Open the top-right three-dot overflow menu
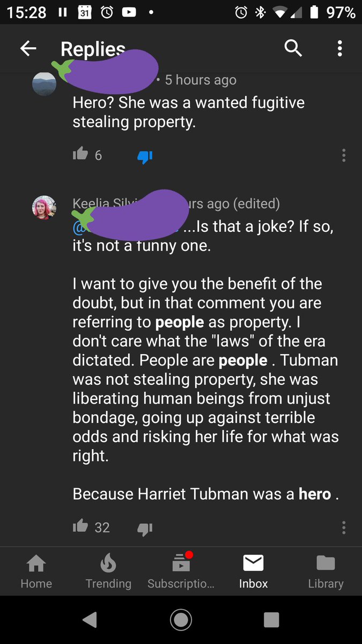Image resolution: width=362 pixels, height=644 pixels. click(x=339, y=49)
